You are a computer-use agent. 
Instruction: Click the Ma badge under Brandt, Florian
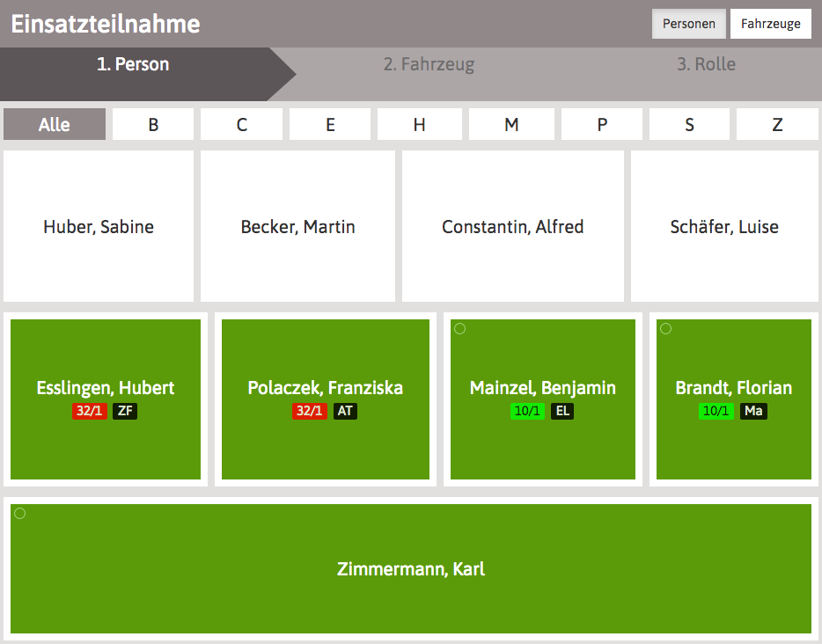click(x=753, y=411)
